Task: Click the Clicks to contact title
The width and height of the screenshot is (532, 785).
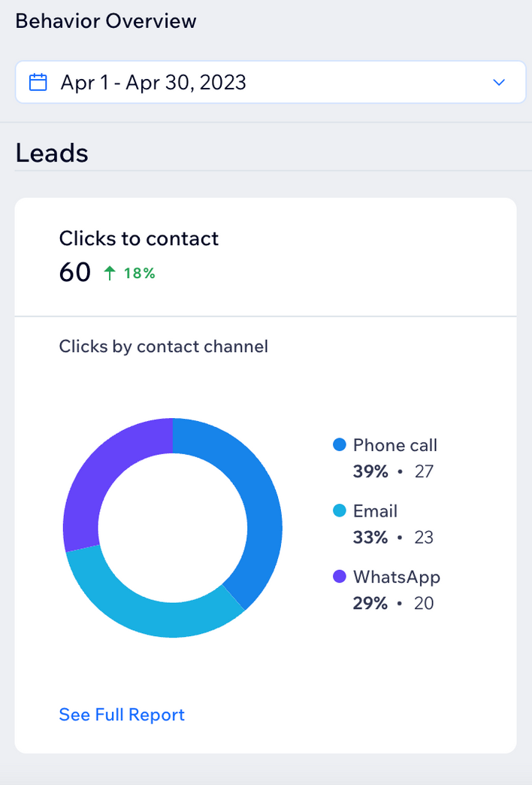Action: click(x=139, y=238)
